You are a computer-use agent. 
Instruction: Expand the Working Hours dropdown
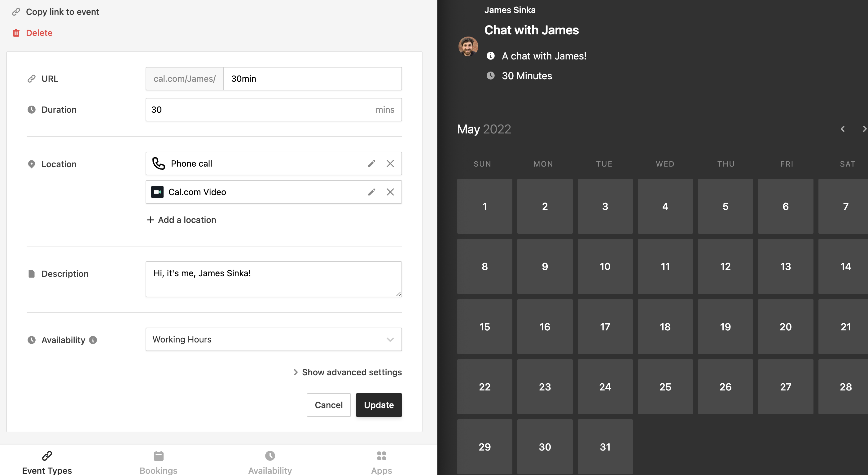pos(390,339)
